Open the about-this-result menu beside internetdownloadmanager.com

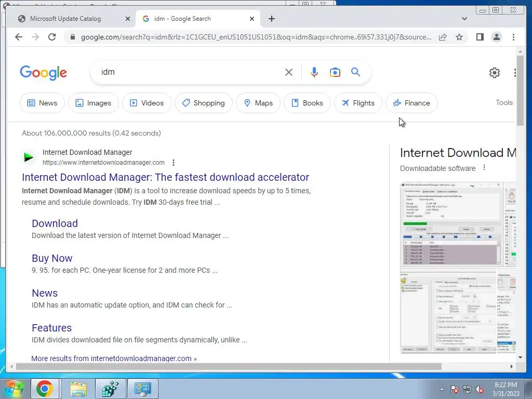tap(174, 163)
